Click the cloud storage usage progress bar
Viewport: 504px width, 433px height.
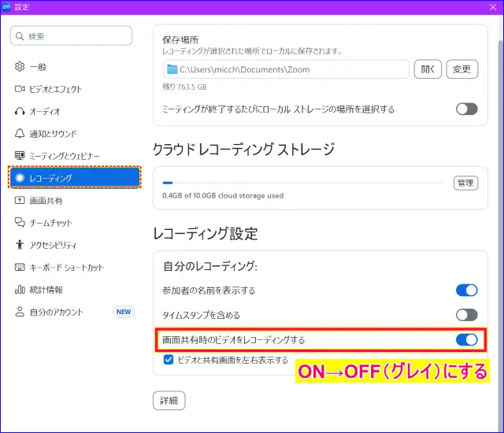[x=303, y=183]
